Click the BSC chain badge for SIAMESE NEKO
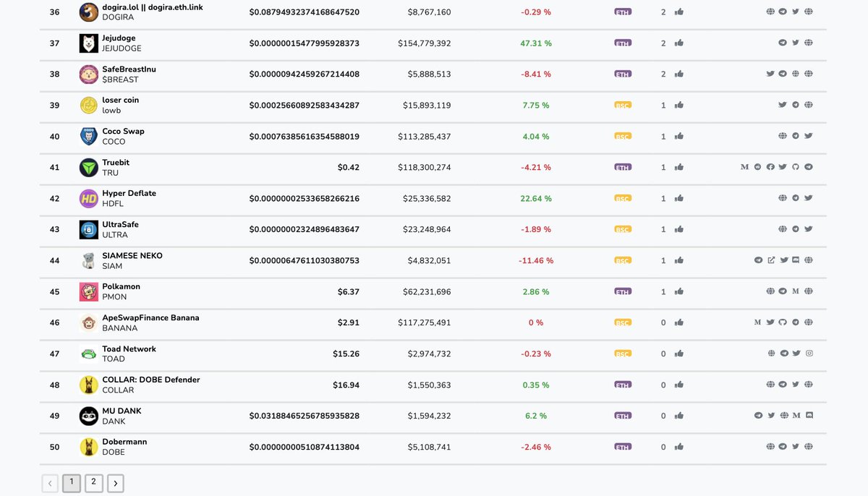 coord(622,261)
